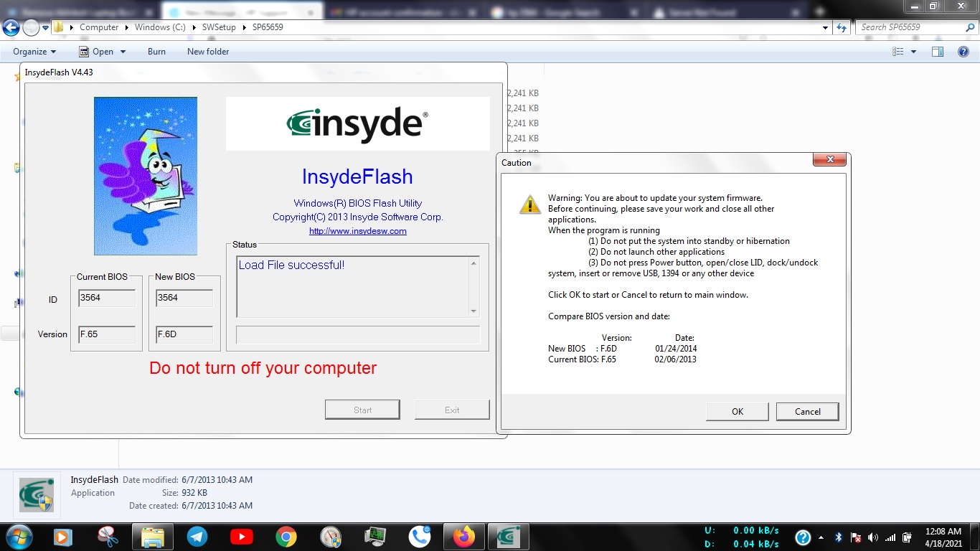Click the InsydeFlash file icon in details pane
Screen dimensions: 980x551
[36, 494]
